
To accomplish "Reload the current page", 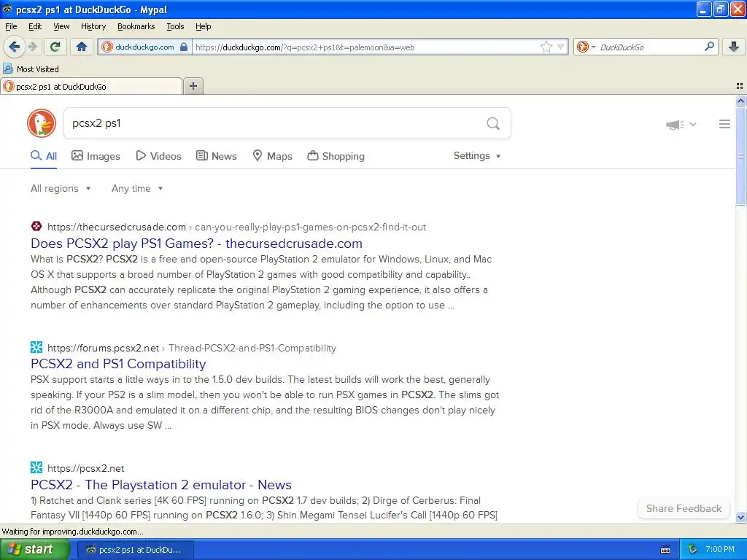I will [55, 47].
